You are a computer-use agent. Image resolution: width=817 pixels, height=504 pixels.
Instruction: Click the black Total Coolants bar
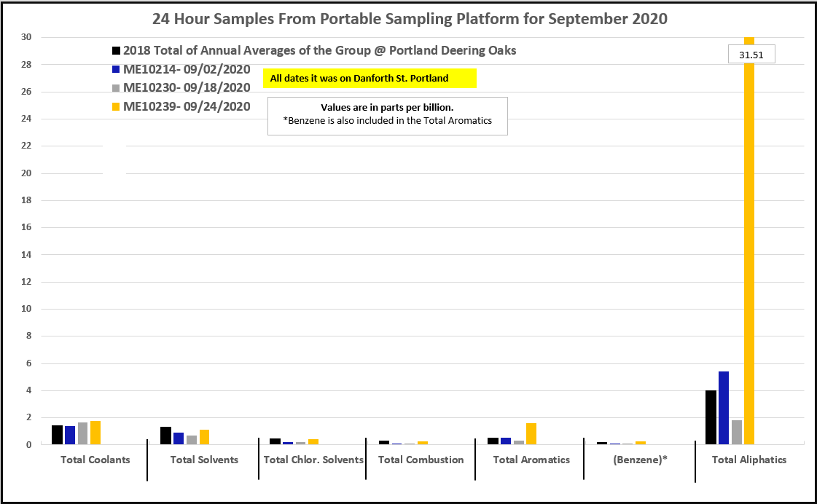click(x=57, y=435)
